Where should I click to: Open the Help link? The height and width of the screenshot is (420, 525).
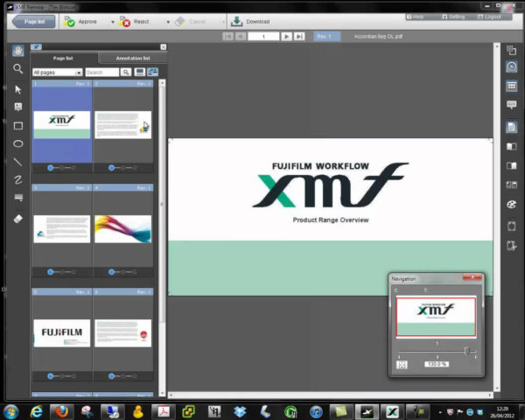click(416, 17)
